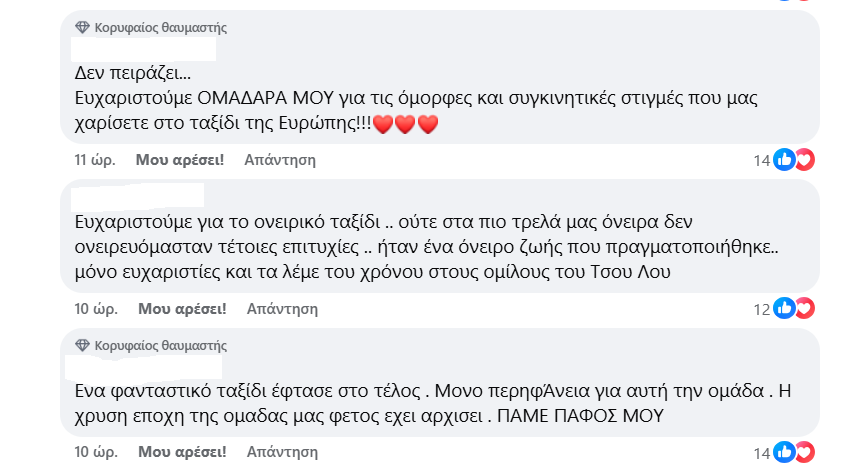Like the first comment via 'Μου αρέσει!'
Screen dimensions: 852x463
point(180,160)
